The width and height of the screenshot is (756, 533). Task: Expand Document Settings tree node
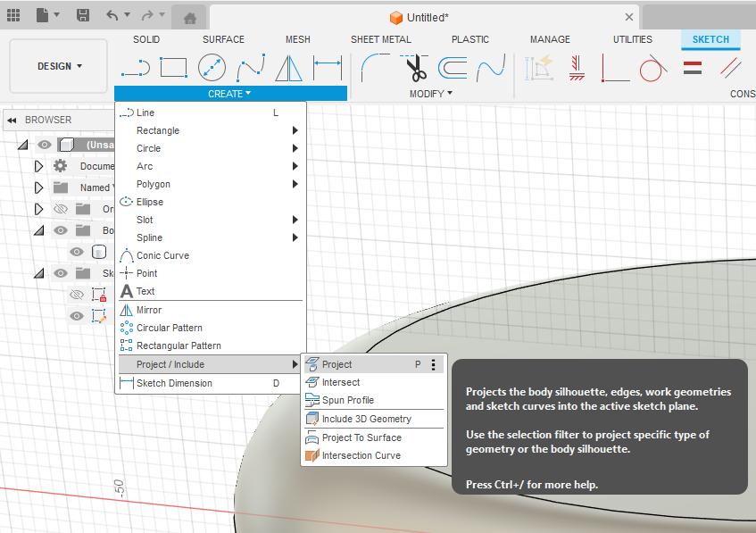(x=38, y=166)
